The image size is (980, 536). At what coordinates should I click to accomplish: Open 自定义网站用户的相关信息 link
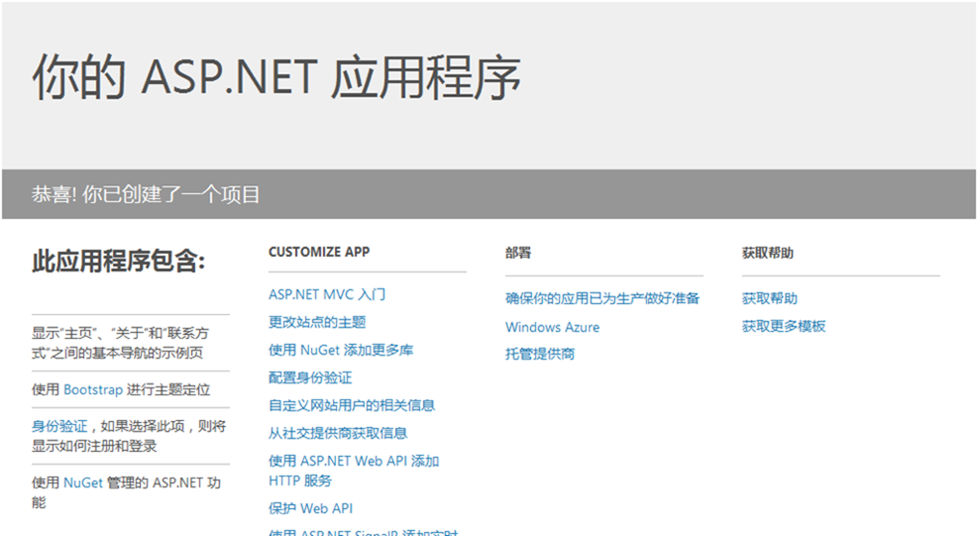(352, 405)
